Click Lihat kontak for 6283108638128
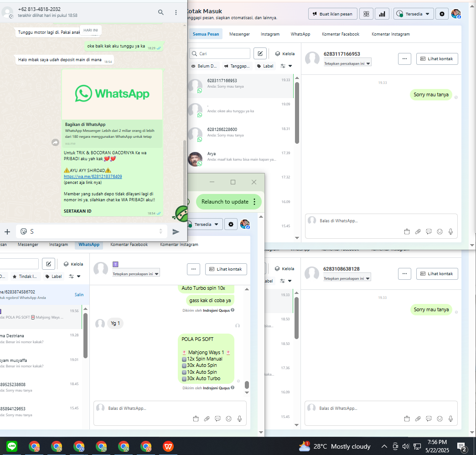 pyautogui.click(x=437, y=273)
